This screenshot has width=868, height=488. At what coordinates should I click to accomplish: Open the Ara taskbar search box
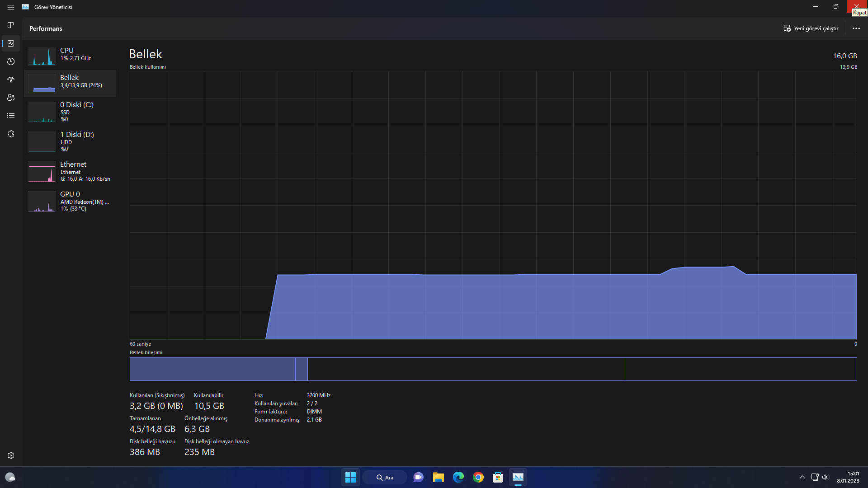385,477
